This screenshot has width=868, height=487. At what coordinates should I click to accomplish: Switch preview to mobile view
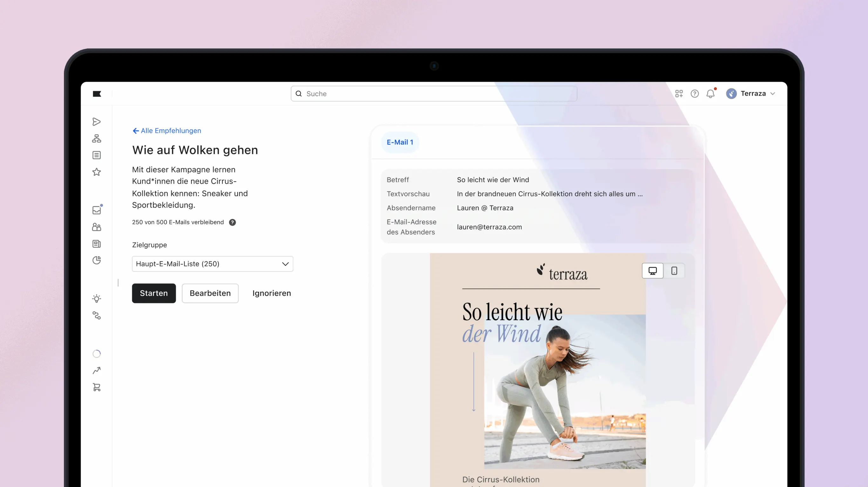tap(674, 271)
